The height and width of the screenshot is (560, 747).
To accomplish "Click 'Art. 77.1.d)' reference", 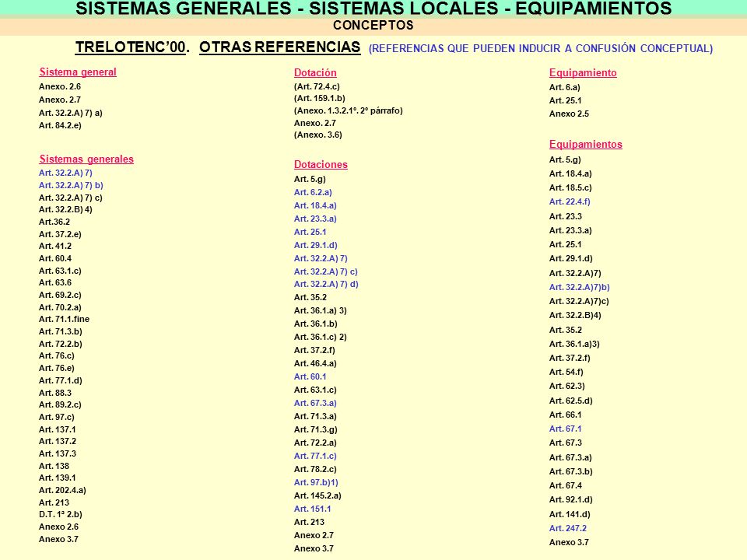I will click(x=61, y=380).
